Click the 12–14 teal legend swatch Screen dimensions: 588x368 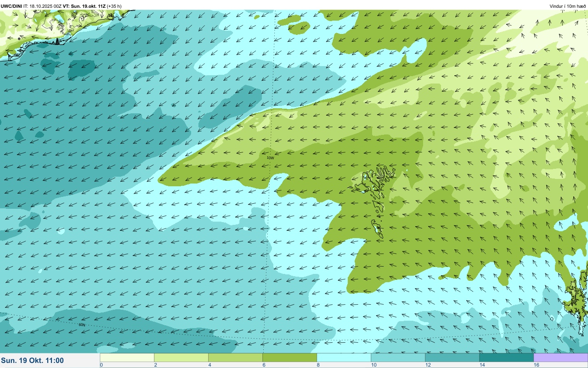pos(452,357)
